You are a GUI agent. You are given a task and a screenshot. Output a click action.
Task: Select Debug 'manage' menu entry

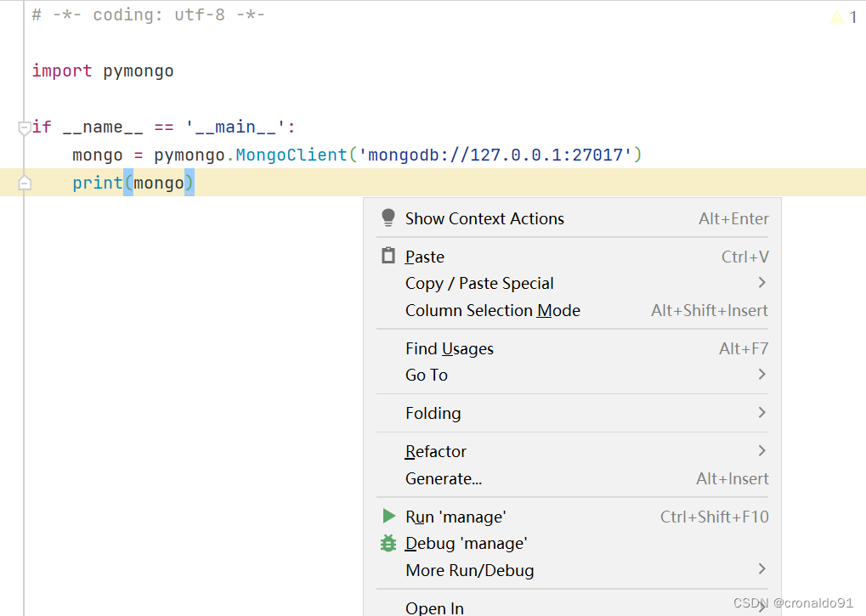pos(572,543)
